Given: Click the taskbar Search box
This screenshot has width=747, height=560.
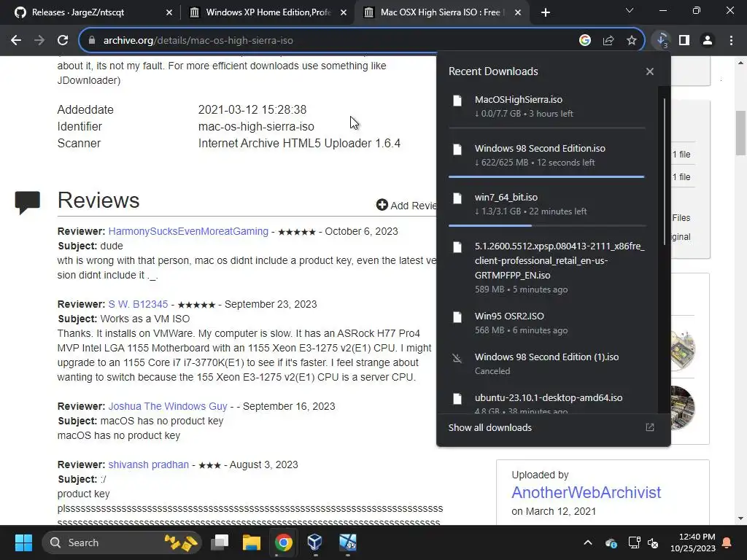Looking at the screenshot, I should point(122,542).
